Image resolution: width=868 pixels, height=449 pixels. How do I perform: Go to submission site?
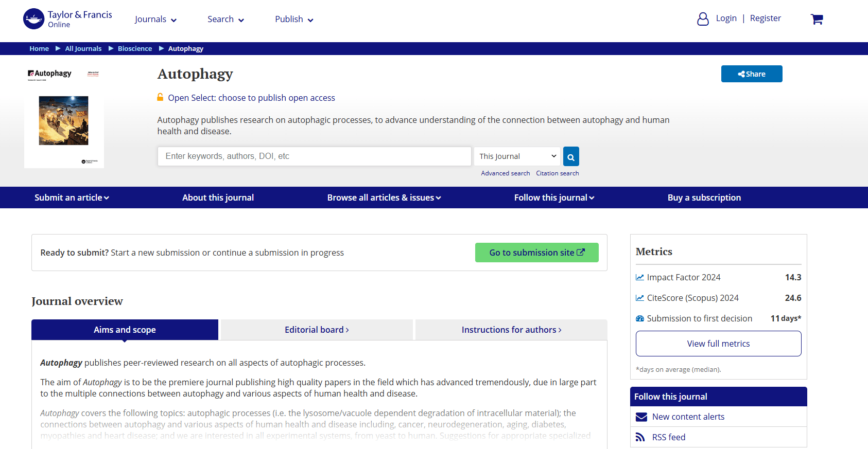pos(537,253)
